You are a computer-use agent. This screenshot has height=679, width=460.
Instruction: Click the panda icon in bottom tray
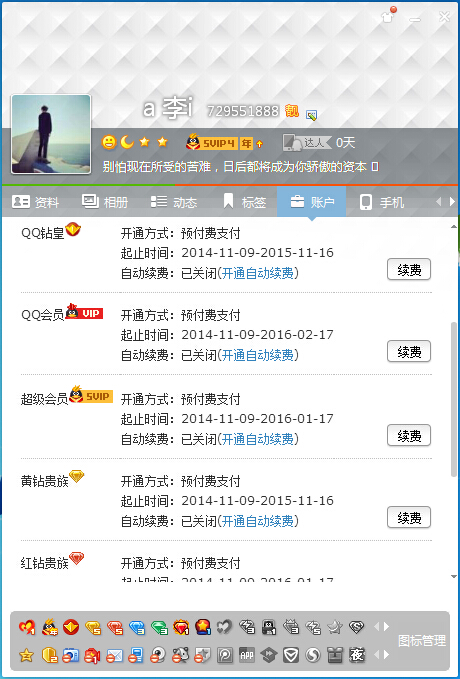pos(180,656)
